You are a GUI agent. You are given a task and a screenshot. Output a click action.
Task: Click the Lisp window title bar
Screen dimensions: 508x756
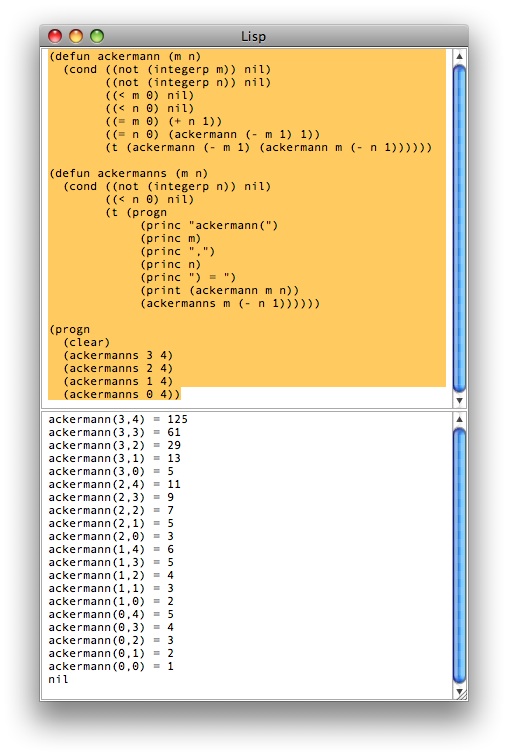(x=254, y=36)
